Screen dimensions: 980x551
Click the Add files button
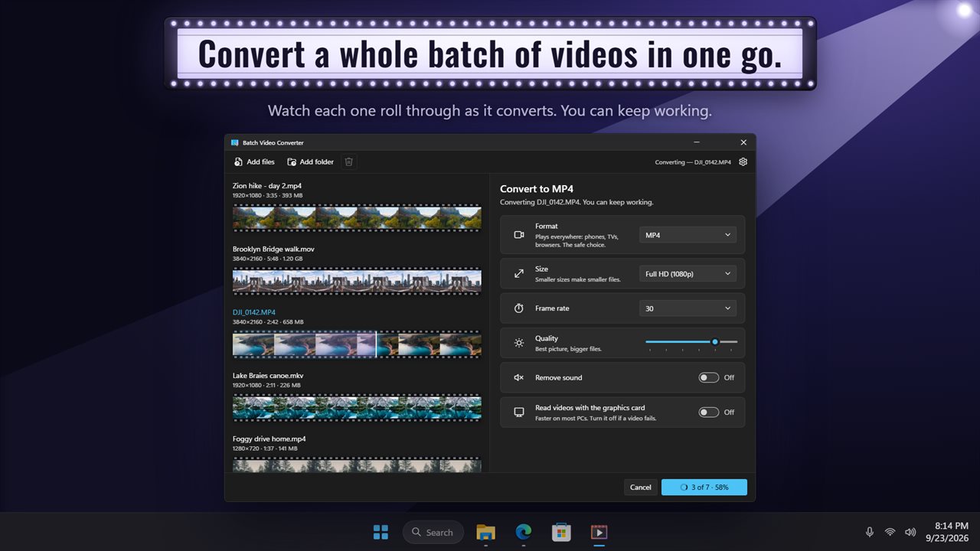[254, 162]
